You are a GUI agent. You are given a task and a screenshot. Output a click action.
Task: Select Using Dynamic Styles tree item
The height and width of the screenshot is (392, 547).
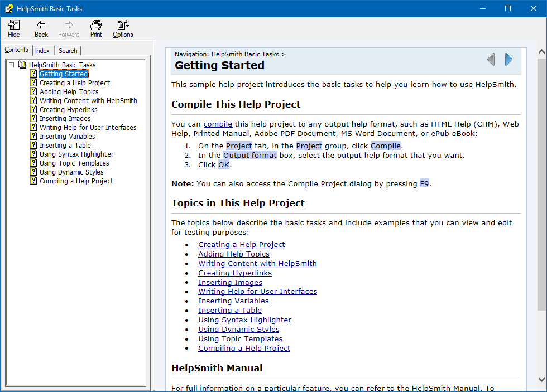pos(71,172)
